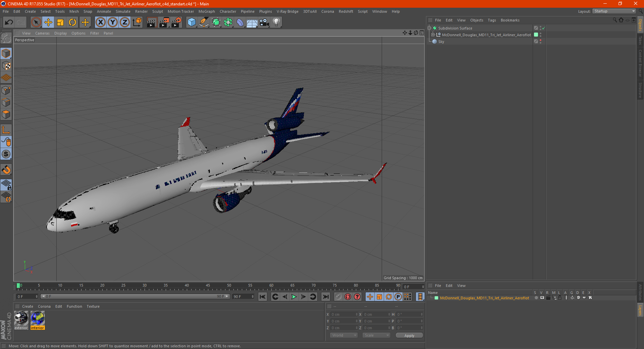
Task: Open the Spline pen tool
Action: click(x=204, y=22)
